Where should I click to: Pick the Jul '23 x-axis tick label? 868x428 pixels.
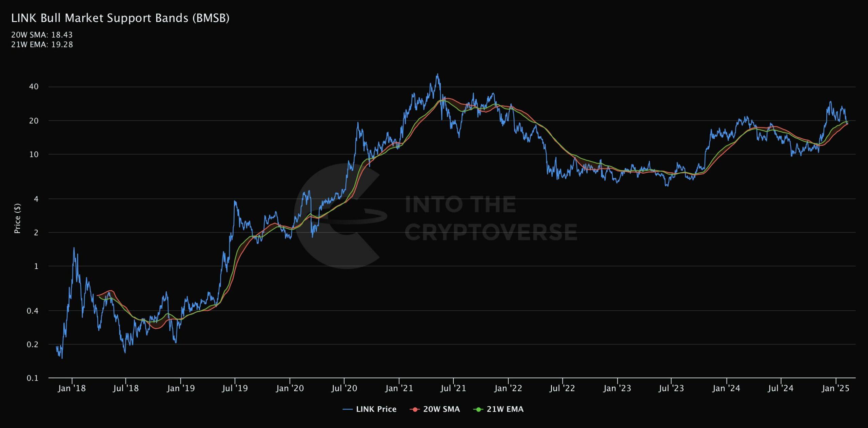(671, 388)
